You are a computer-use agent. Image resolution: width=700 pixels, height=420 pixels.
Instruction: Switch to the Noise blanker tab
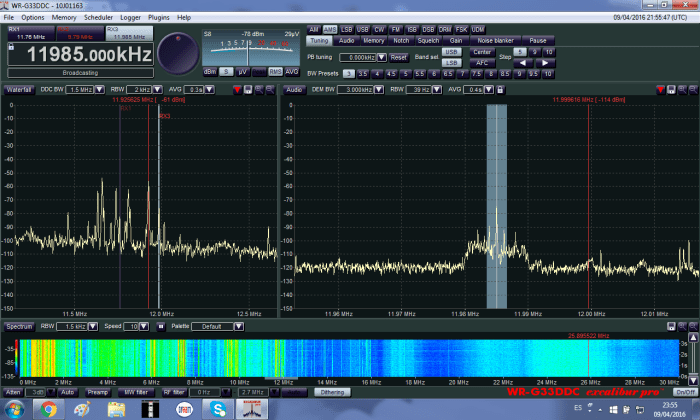[x=495, y=40]
